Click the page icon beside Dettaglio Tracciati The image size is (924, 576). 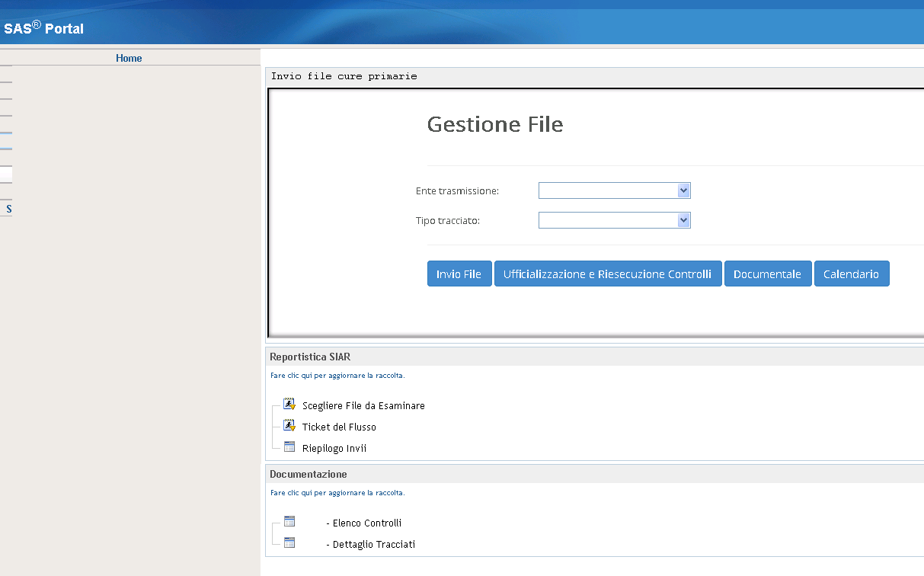(289, 542)
